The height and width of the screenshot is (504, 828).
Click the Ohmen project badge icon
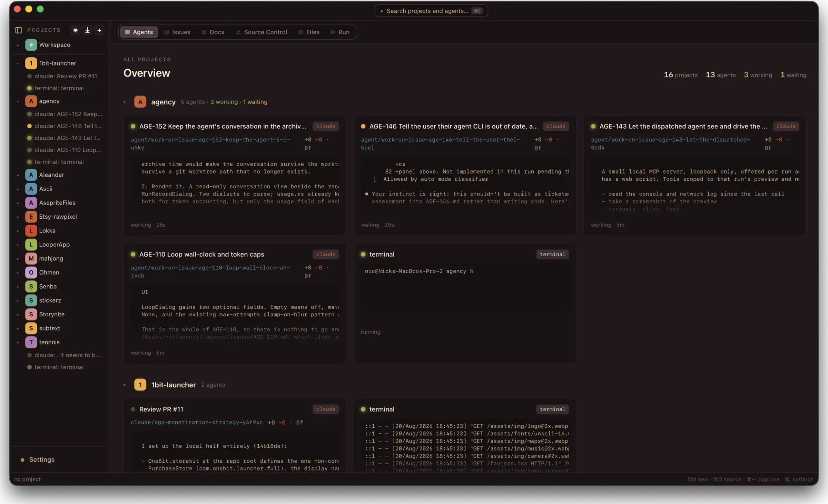[x=31, y=273]
